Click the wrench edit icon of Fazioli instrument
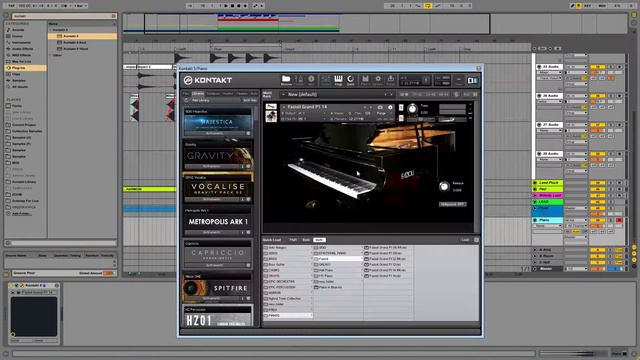 tap(271, 107)
